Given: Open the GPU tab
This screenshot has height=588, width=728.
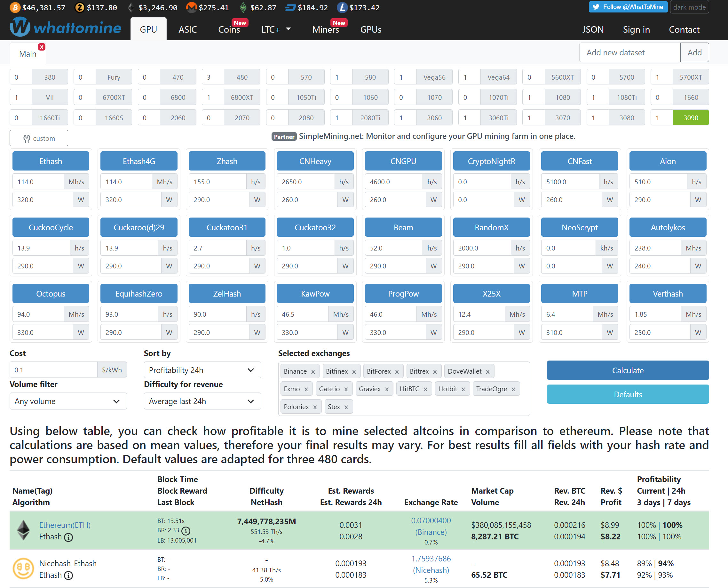Looking at the screenshot, I should [x=148, y=29].
